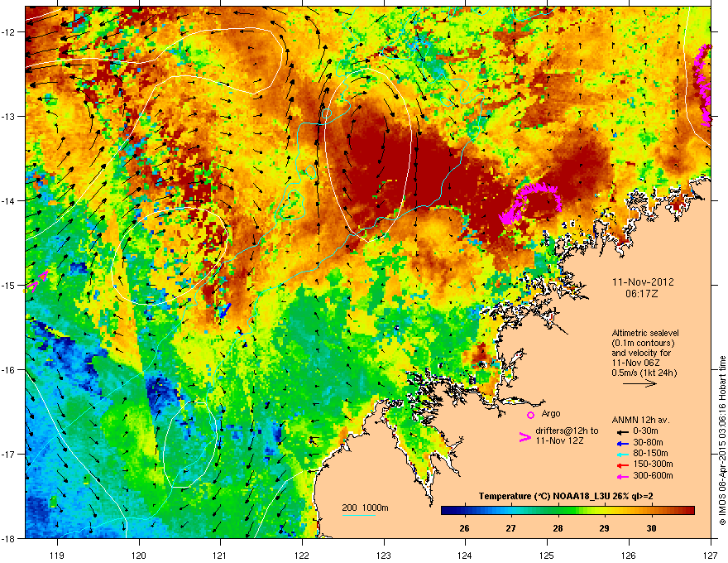
Task: Click the temperature colour bar
Action: (x=568, y=511)
